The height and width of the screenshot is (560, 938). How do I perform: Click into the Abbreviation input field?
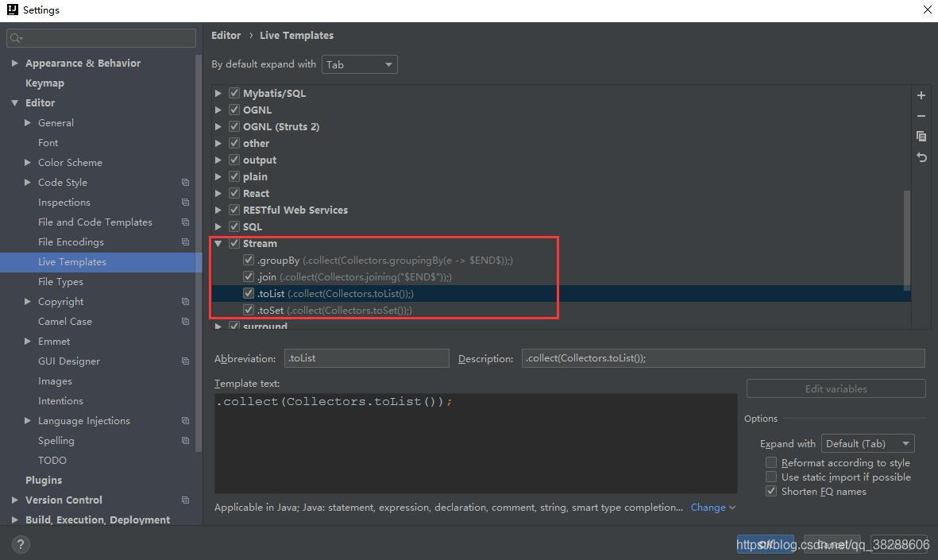coord(366,358)
